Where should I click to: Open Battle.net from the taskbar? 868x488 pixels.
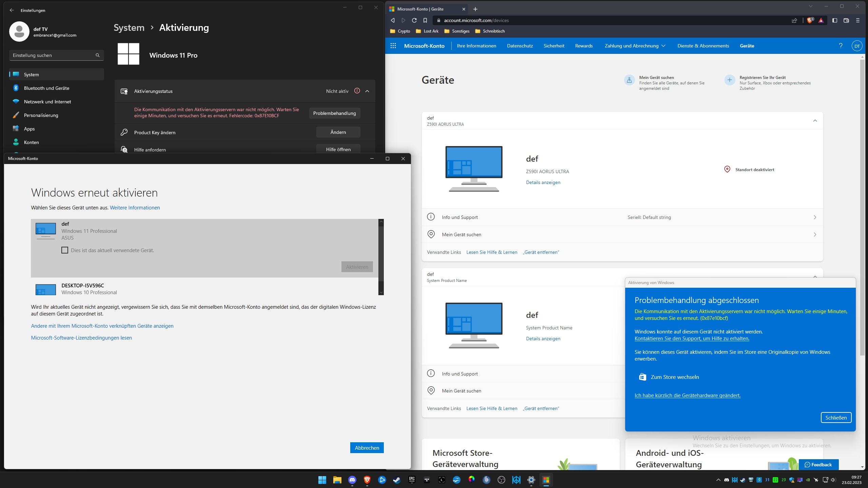coord(382,480)
